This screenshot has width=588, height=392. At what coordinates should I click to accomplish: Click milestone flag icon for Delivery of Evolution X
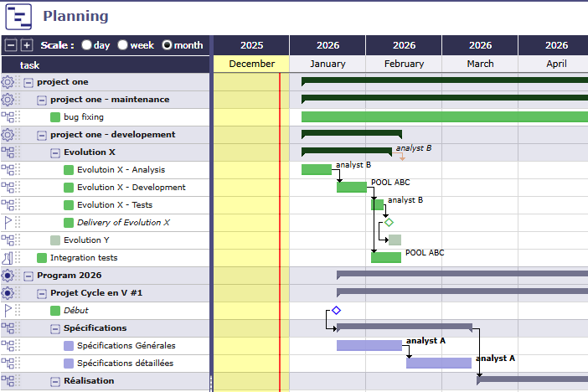coord(8,223)
